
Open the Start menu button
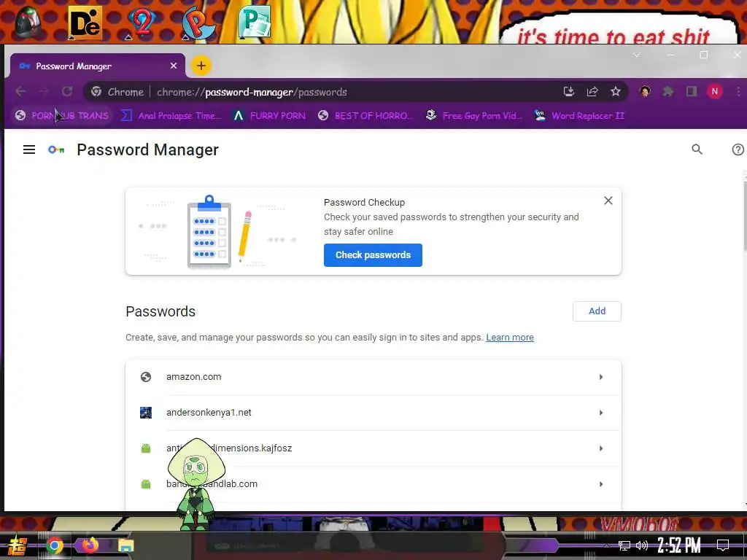pyautogui.click(x=18, y=545)
